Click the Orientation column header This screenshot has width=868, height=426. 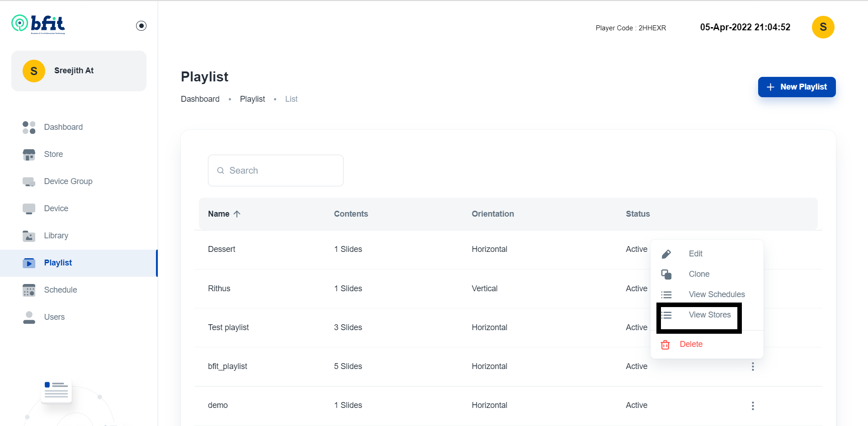493,214
